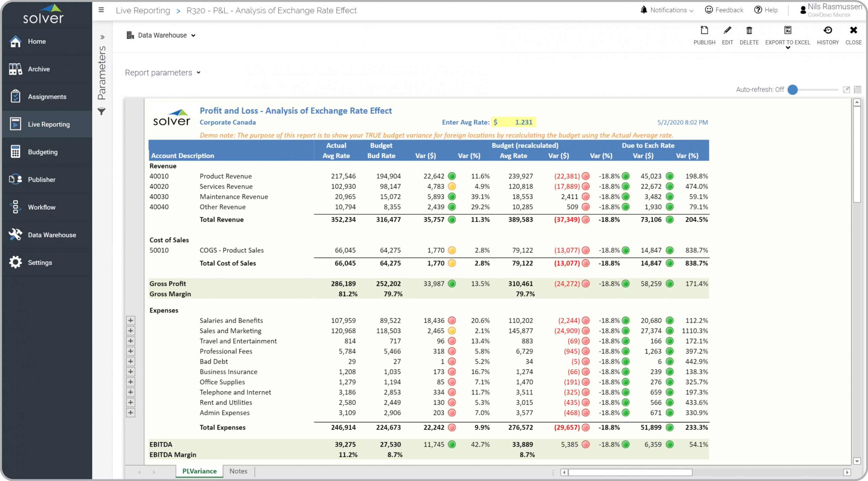Select the PLVariance tab at bottom
868x481 pixels.
click(198, 471)
